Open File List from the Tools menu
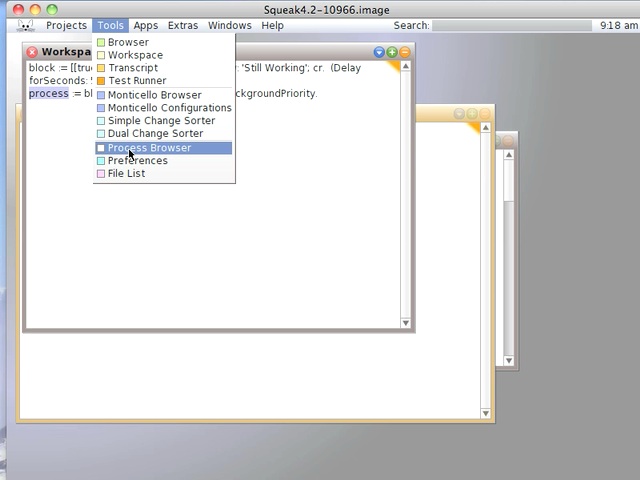The width and height of the screenshot is (640, 480). click(164, 173)
